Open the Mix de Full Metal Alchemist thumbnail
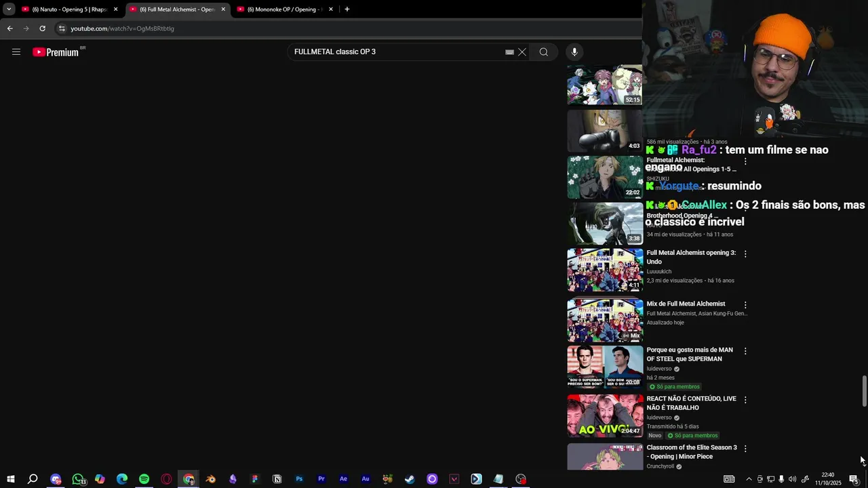 tap(605, 320)
